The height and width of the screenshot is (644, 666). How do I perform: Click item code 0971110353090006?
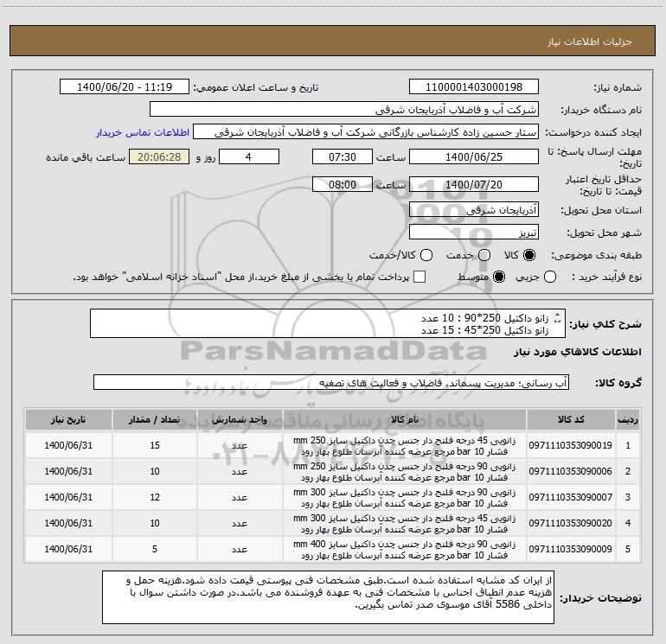pos(571,471)
